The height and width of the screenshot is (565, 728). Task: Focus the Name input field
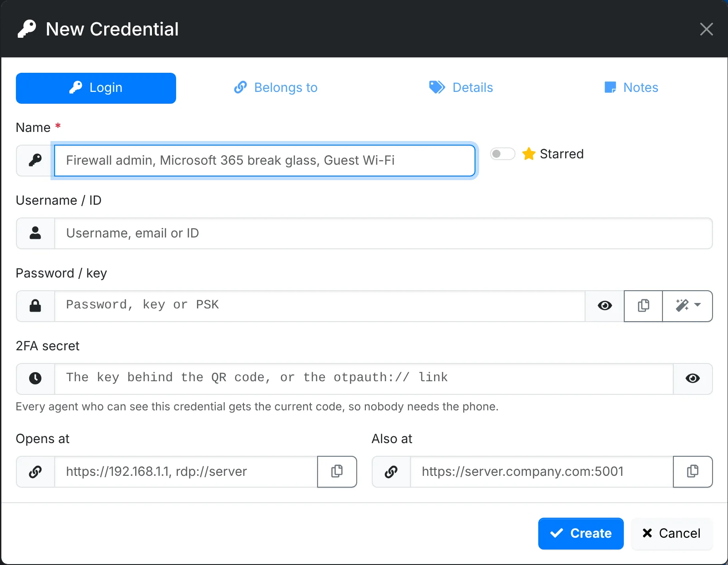click(264, 160)
